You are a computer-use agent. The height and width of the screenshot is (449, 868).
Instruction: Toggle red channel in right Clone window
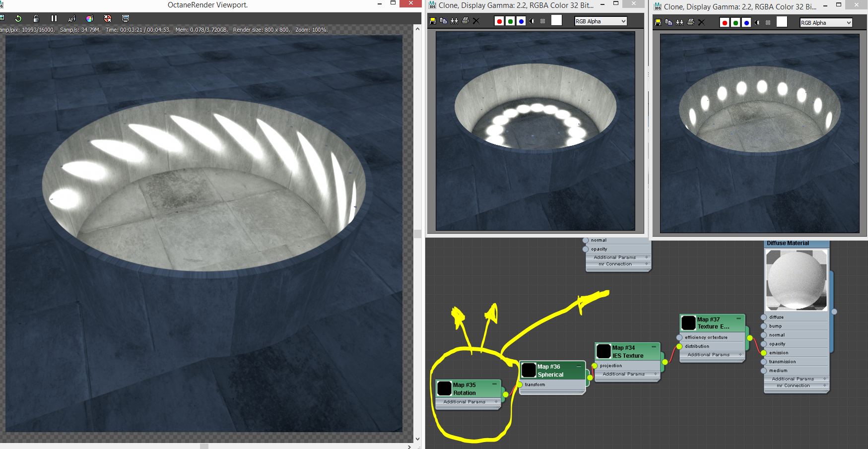tap(725, 22)
